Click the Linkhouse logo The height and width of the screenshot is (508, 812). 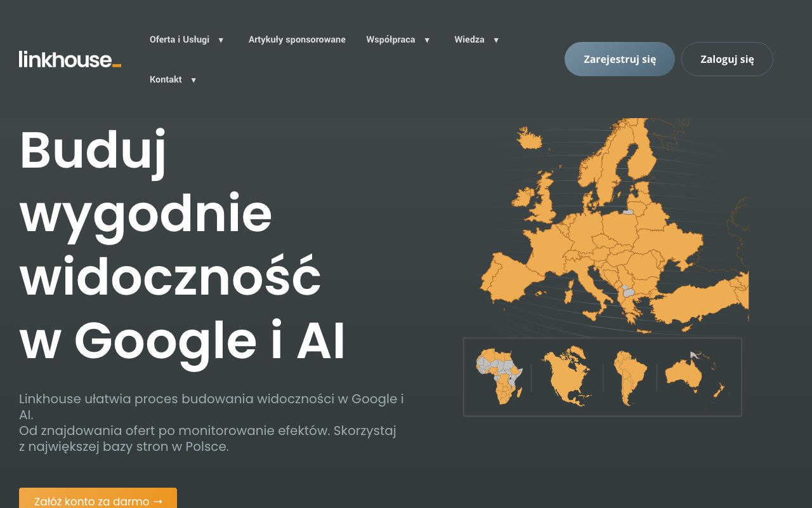pos(70,60)
